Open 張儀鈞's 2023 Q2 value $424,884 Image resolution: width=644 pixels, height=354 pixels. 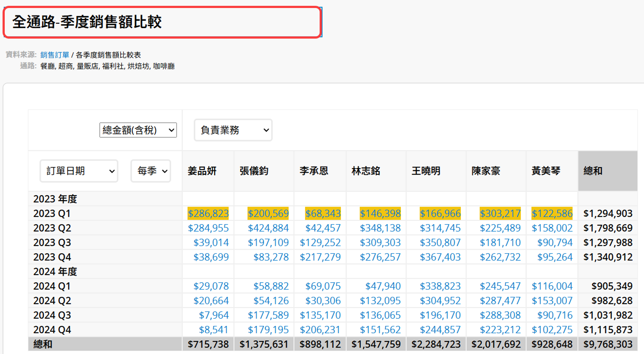click(268, 228)
